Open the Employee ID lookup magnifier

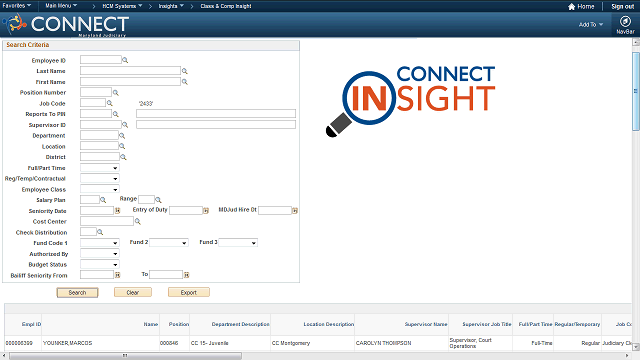pos(125,60)
